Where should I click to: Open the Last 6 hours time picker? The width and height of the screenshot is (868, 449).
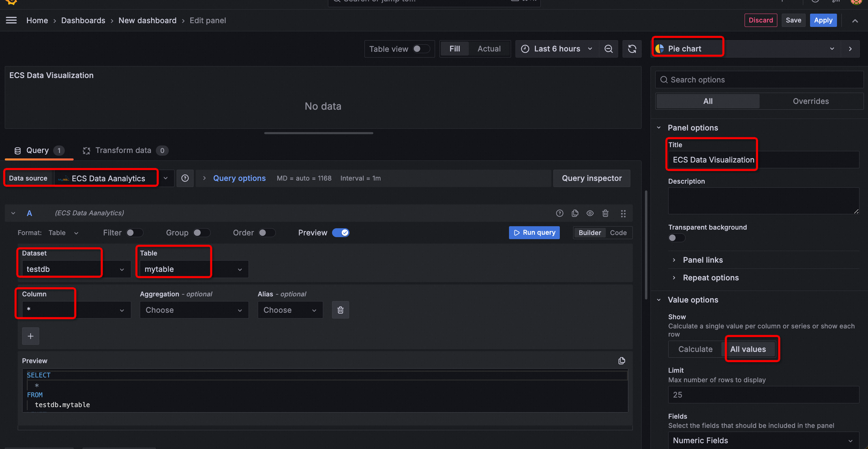coord(557,49)
